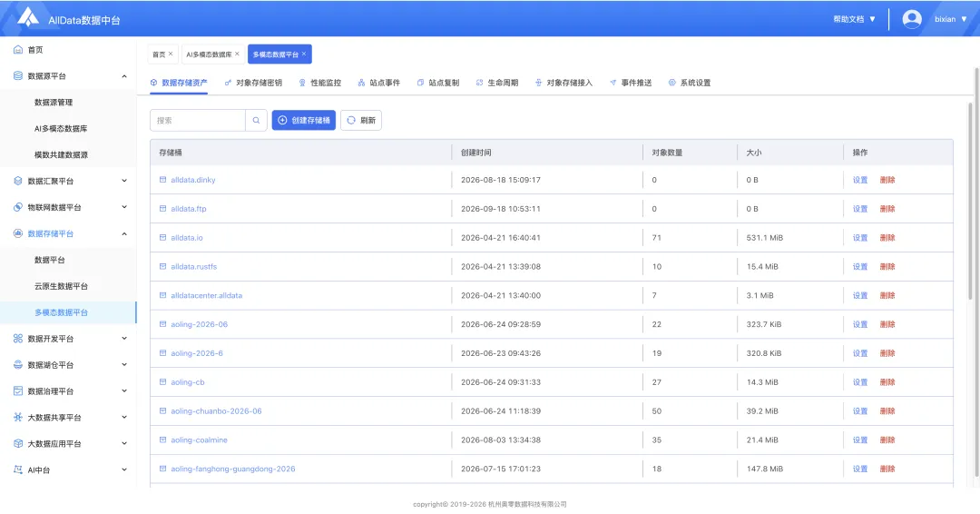
Task: Click the 对象数量 column header
Action: (667, 153)
